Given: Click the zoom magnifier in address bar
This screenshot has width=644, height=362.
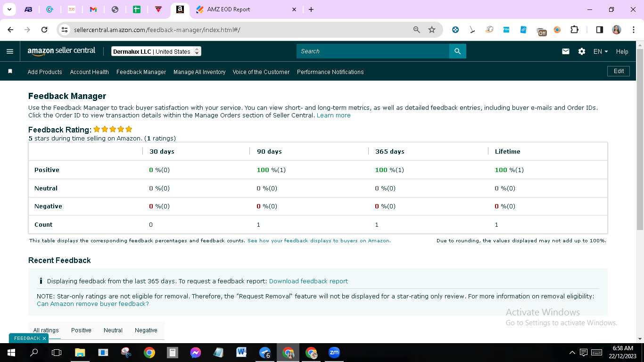Looking at the screenshot, I should point(416,30).
